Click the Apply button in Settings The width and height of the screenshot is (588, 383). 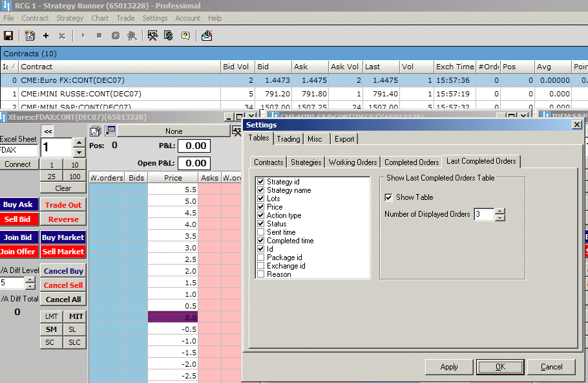point(449,367)
